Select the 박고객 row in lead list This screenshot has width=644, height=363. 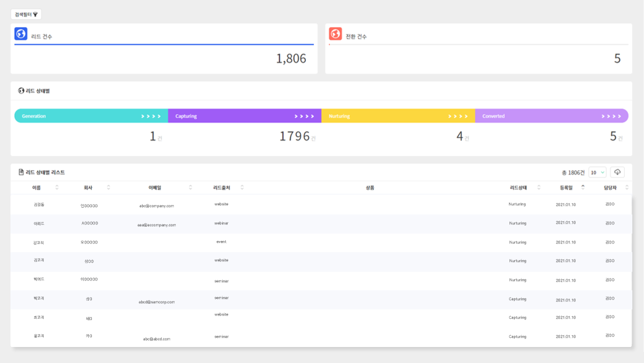click(x=39, y=298)
